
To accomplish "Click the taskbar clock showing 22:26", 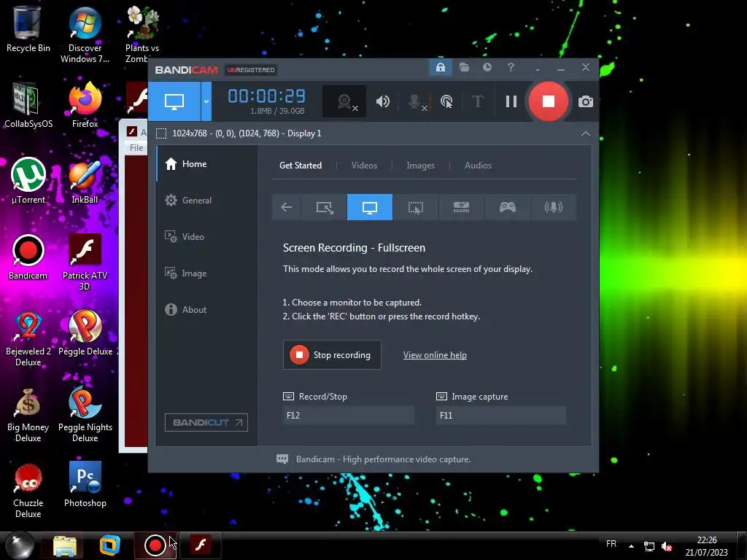I will pos(706,546).
